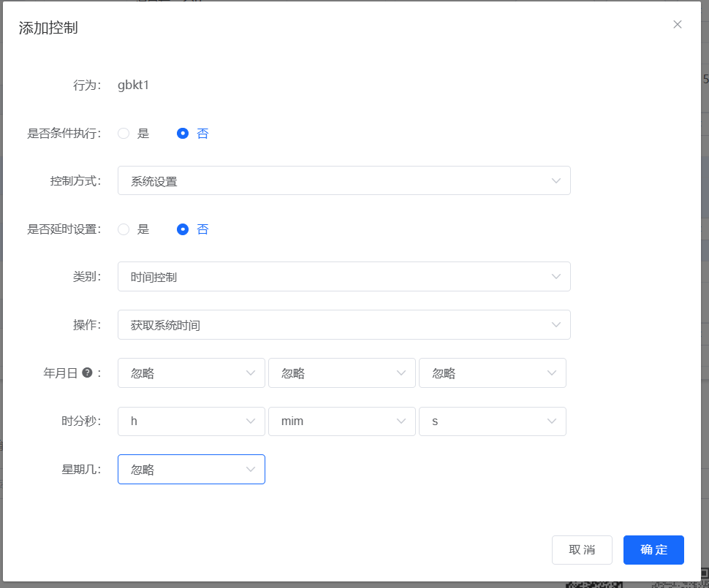Choose 否 for 是否延时设置
709x588 pixels.
183,229
